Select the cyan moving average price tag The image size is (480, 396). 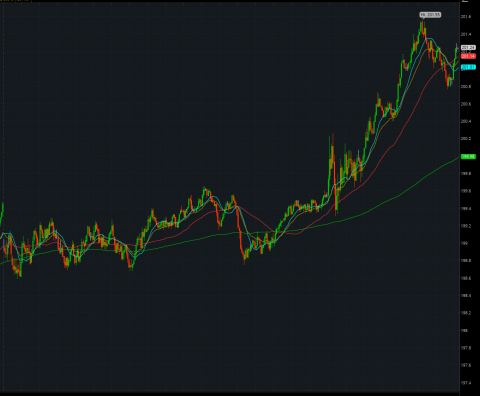[468, 67]
